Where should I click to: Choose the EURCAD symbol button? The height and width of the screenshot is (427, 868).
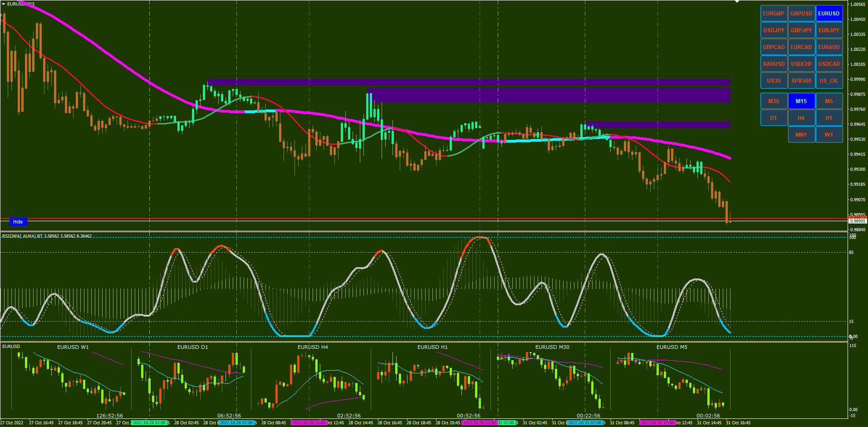pos(801,47)
